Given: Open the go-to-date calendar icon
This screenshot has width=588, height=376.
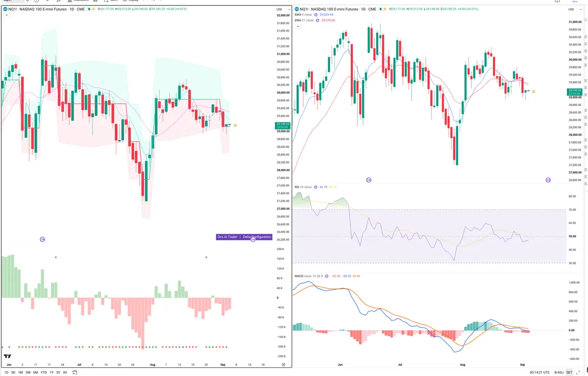Looking at the screenshot, I should point(74,372).
